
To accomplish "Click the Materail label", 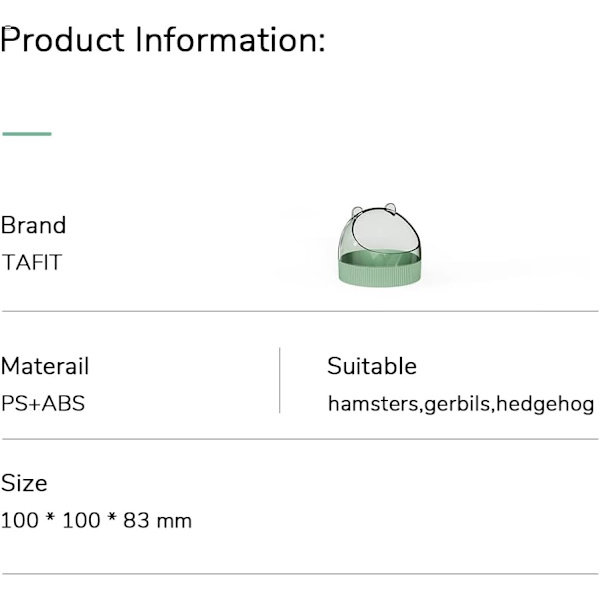I will [45, 366].
